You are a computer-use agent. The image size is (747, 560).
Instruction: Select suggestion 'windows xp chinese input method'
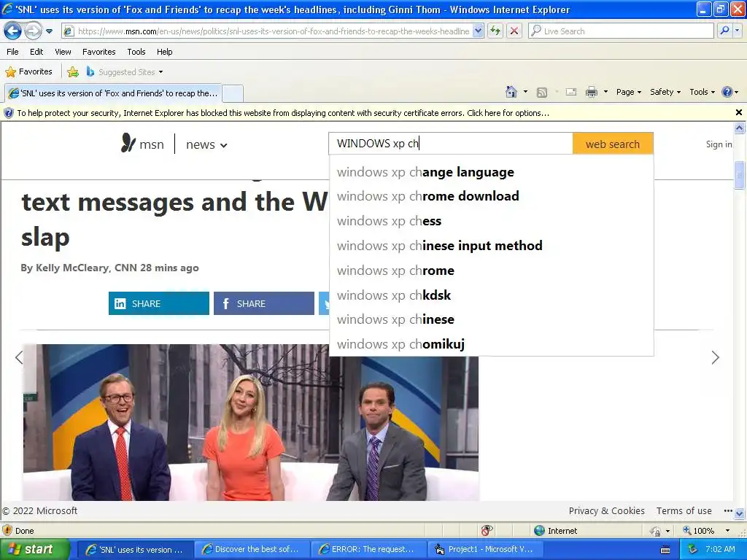click(x=491, y=246)
